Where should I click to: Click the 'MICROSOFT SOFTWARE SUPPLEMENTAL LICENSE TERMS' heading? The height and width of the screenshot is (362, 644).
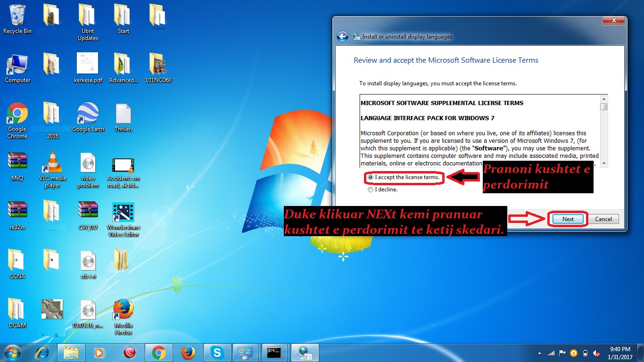442,103
